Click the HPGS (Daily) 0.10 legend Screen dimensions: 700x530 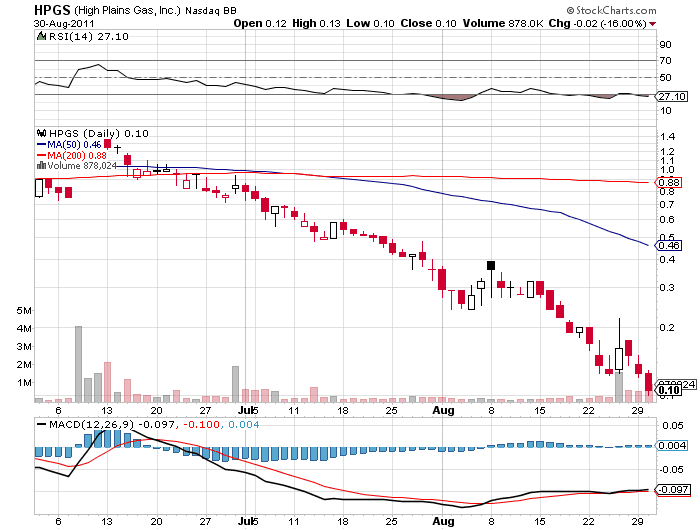[x=98, y=133]
